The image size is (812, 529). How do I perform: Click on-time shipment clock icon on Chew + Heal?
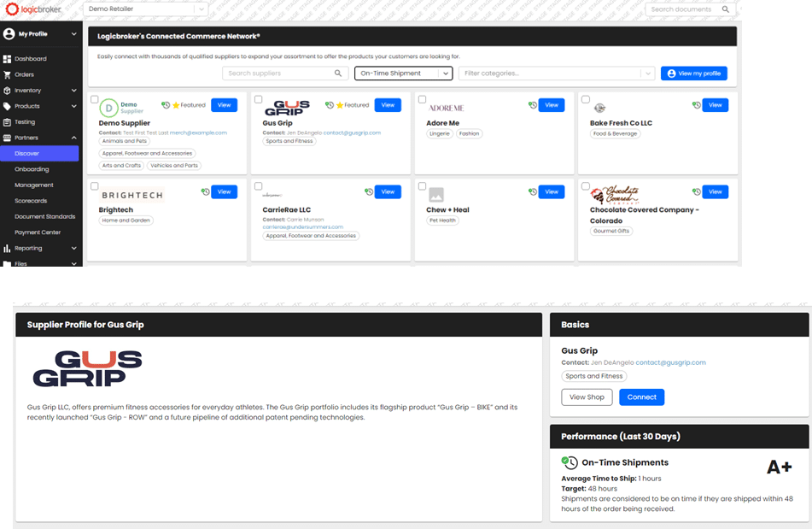click(533, 191)
